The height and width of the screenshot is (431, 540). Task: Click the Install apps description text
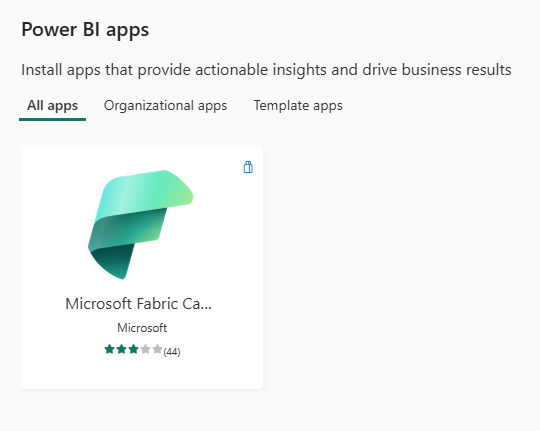point(266,70)
